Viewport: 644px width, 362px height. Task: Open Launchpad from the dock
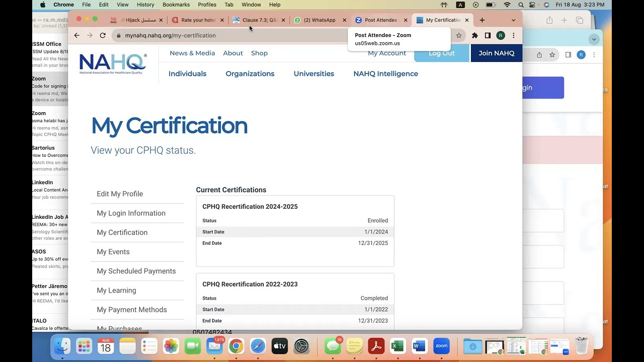point(84,346)
